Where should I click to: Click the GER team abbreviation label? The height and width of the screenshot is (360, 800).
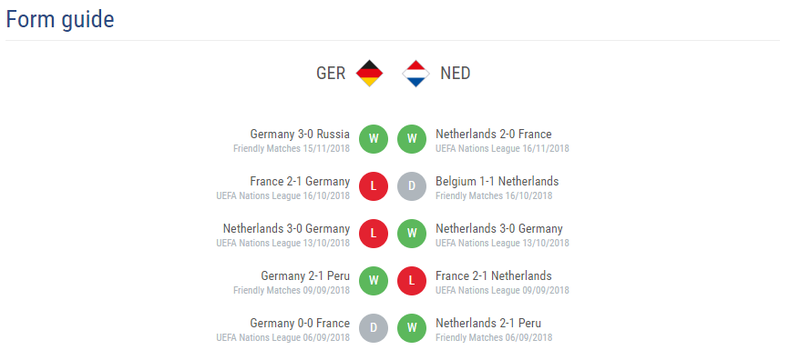[331, 73]
